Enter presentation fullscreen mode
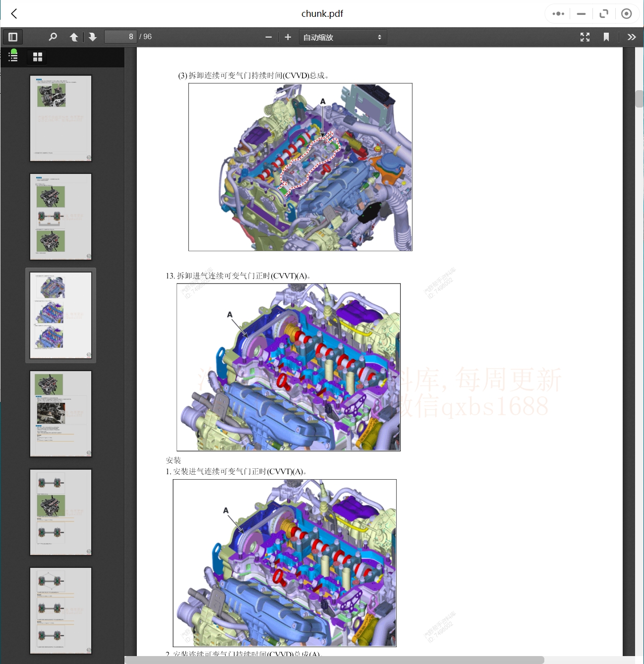The image size is (644, 664). [585, 37]
